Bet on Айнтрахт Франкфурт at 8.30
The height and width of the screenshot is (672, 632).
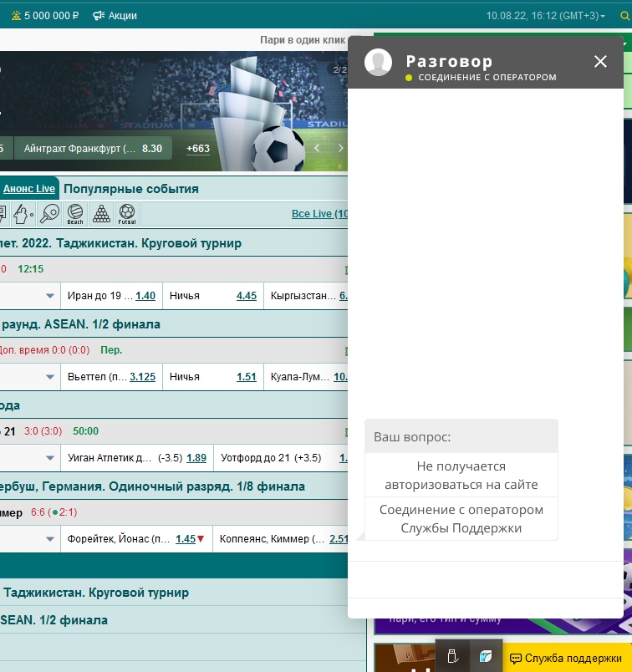click(x=93, y=149)
